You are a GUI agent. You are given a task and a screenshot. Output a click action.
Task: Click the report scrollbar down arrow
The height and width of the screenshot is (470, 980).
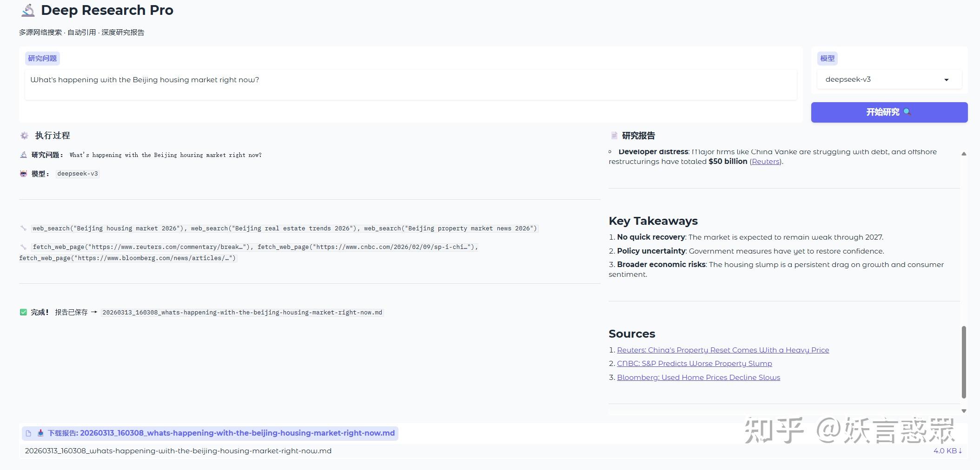pyautogui.click(x=964, y=411)
